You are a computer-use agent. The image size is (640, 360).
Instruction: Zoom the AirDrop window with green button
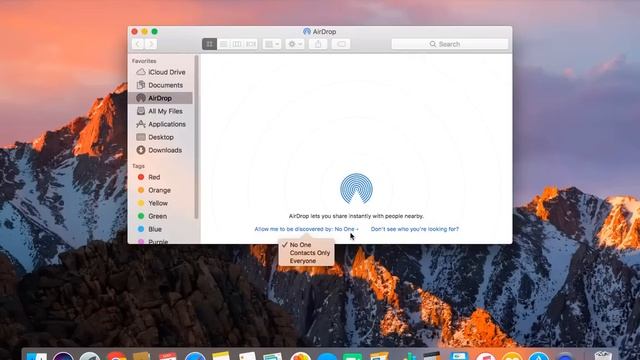[154, 31]
